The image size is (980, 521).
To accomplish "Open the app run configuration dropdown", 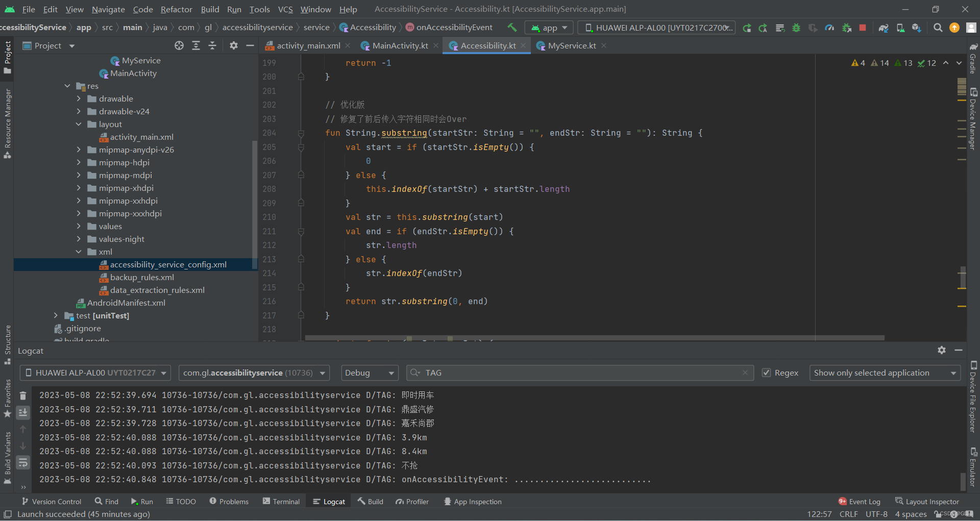I will pyautogui.click(x=550, y=28).
